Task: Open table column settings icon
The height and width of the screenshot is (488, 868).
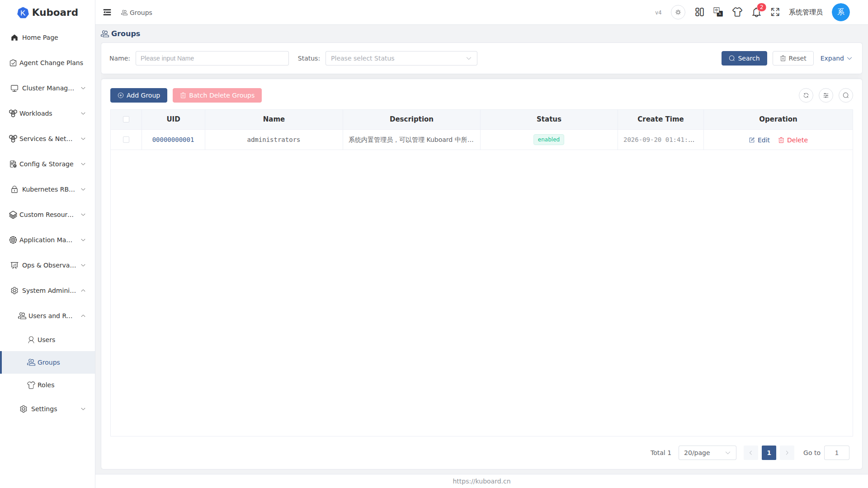Action: pos(826,95)
